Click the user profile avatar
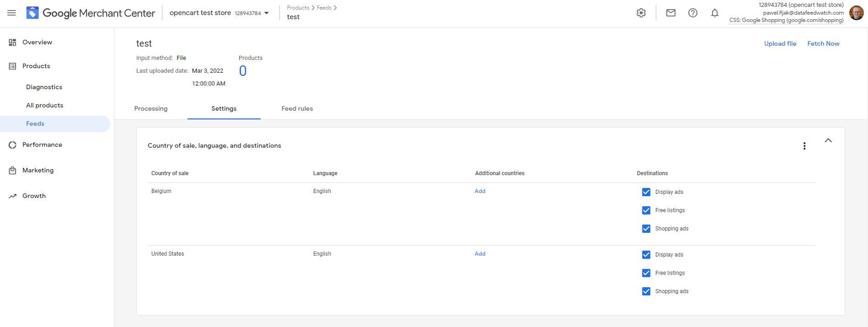868x327 pixels. coord(856,13)
